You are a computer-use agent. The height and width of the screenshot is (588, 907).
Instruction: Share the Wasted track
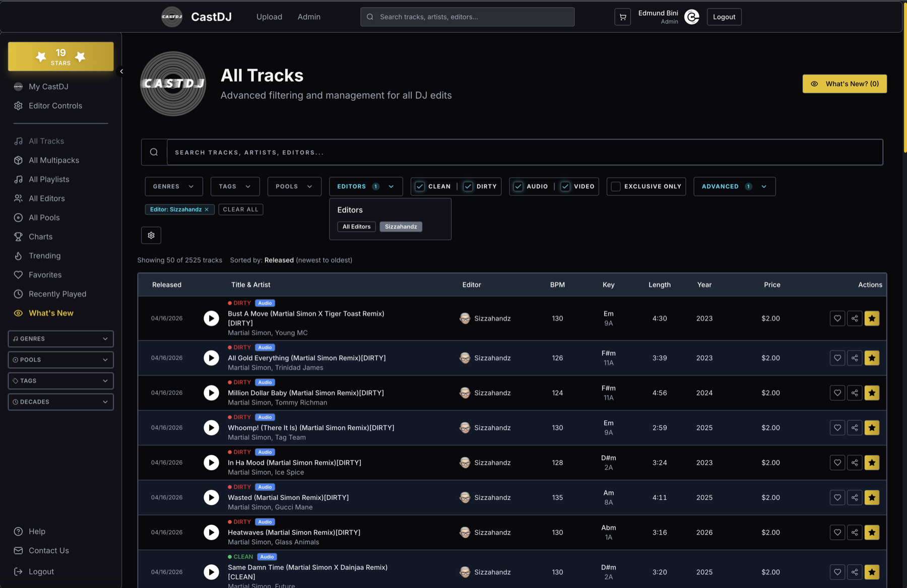tap(855, 497)
